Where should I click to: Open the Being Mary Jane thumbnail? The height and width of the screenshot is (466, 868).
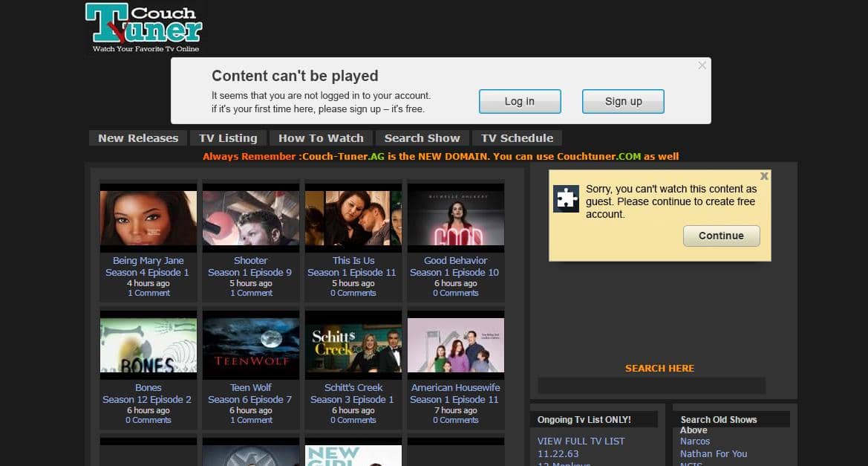(x=149, y=218)
